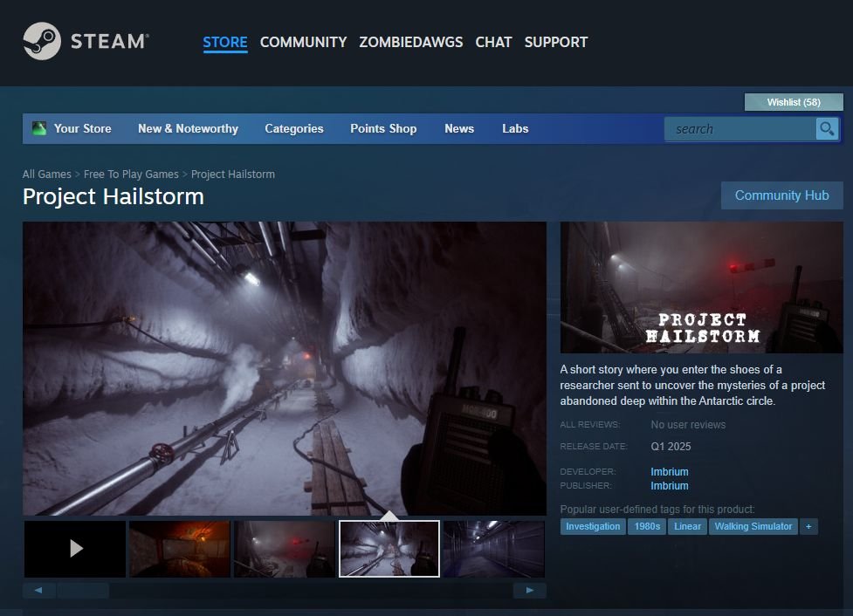
Task: Select the blue corridor screenshot thumbnail
Action: point(494,549)
